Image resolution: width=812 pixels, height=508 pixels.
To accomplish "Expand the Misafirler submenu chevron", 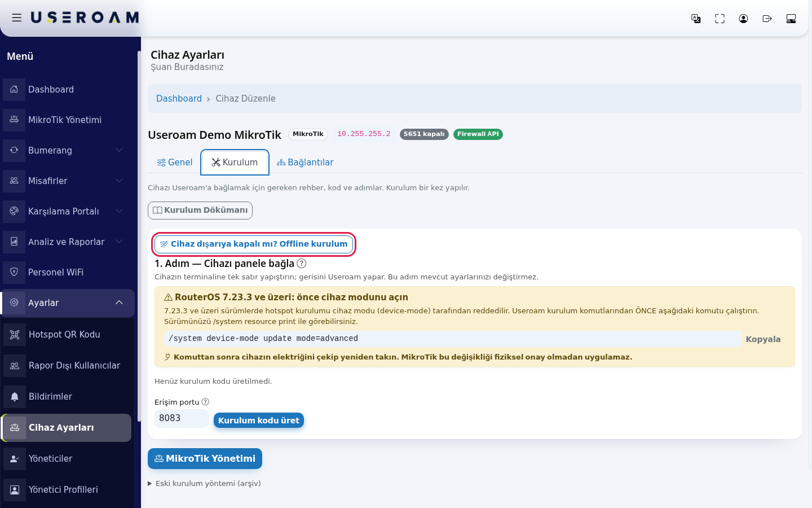I will [x=119, y=181].
